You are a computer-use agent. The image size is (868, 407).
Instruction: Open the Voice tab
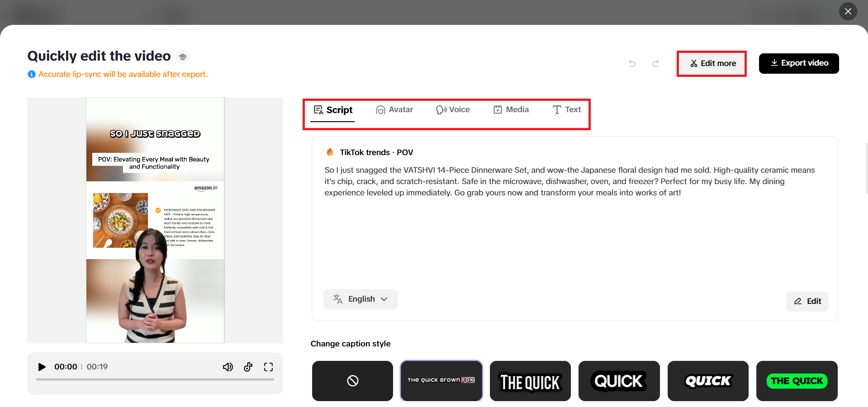click(x=453, y=109)
